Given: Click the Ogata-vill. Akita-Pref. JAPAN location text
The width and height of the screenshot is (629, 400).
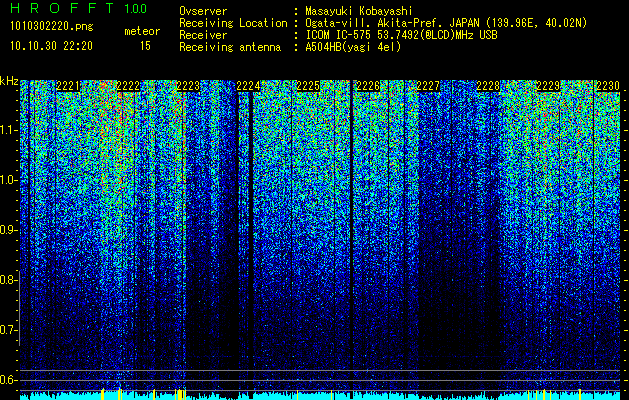Looking at the screenshot, I should [x=446, y=23].
